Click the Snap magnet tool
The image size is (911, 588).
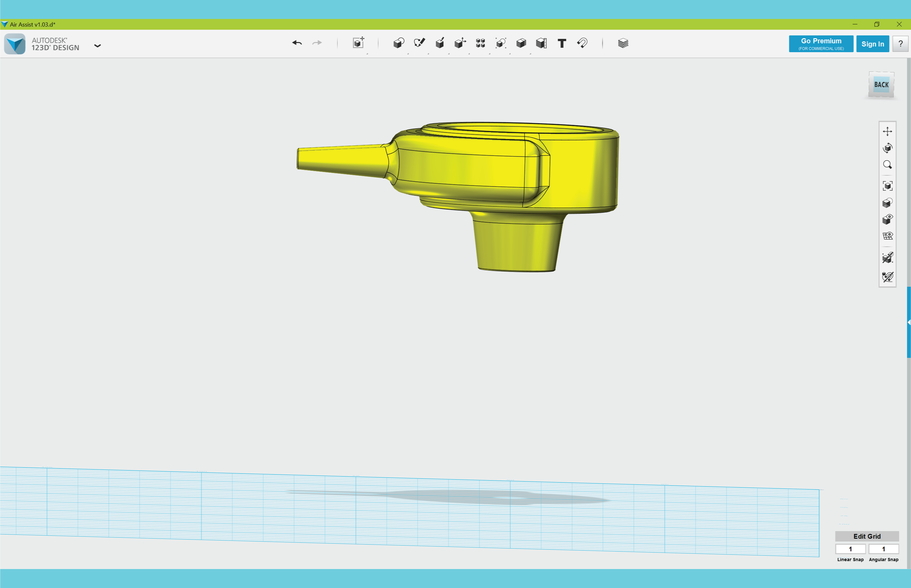click(x=582, y=43)
